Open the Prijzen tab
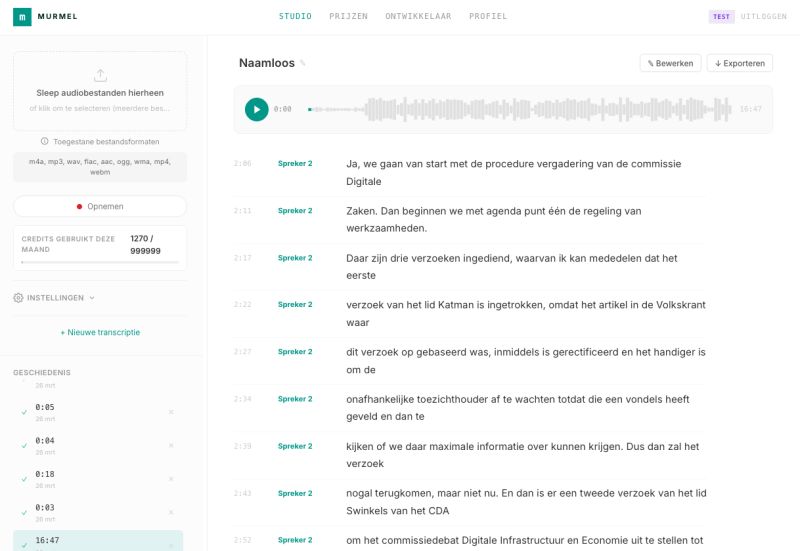The image size is (800, 551). tap(348, 16)
